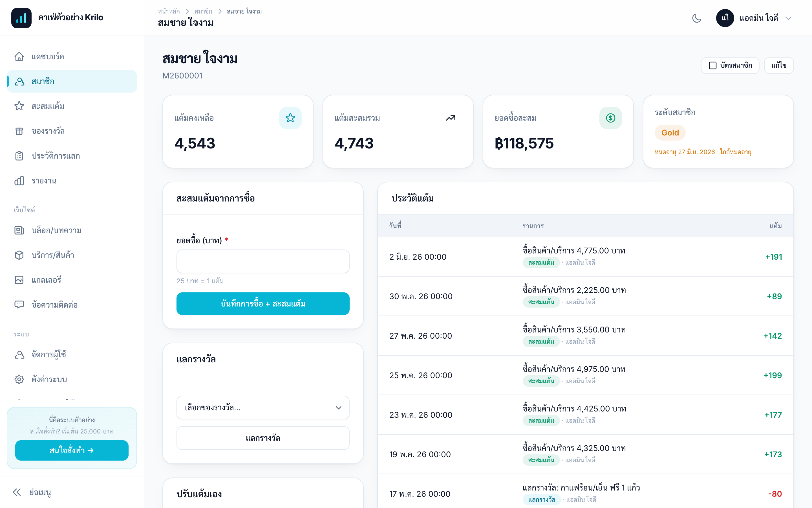Click the card icon in บัตรสมาชิก button
The width and height of the screenshot is (812, 508).
pyautogui.click(x=712, y=65)
